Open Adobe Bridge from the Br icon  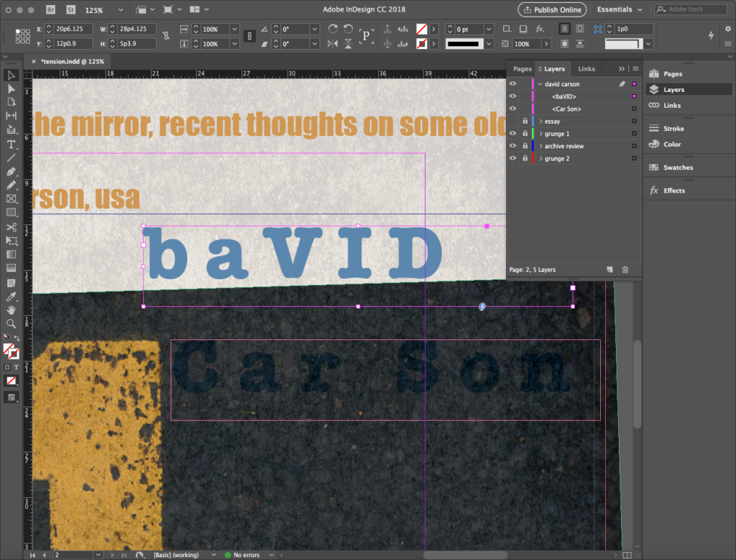[50, 10]
